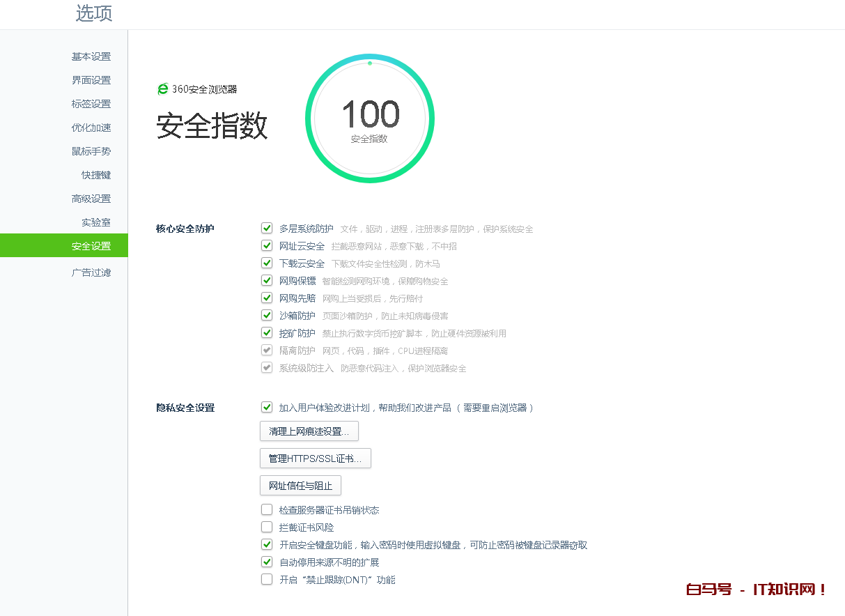Screen dimensions: 845x616
Task: Open 快捷键 settings page
Action: 95,175
